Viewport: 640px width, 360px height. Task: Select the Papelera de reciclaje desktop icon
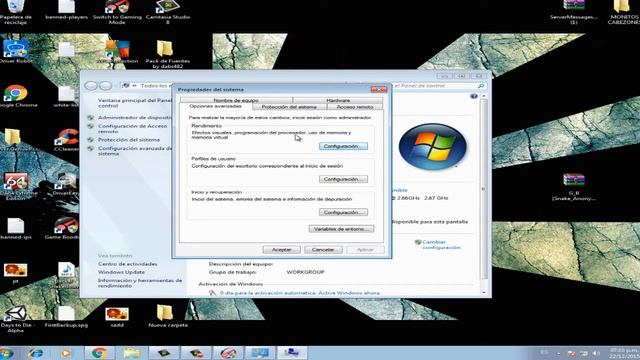pyautogui.click(x=16, y=12)
